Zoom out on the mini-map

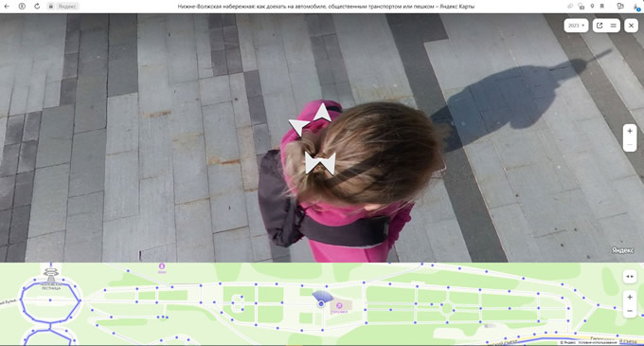[630, 311]
